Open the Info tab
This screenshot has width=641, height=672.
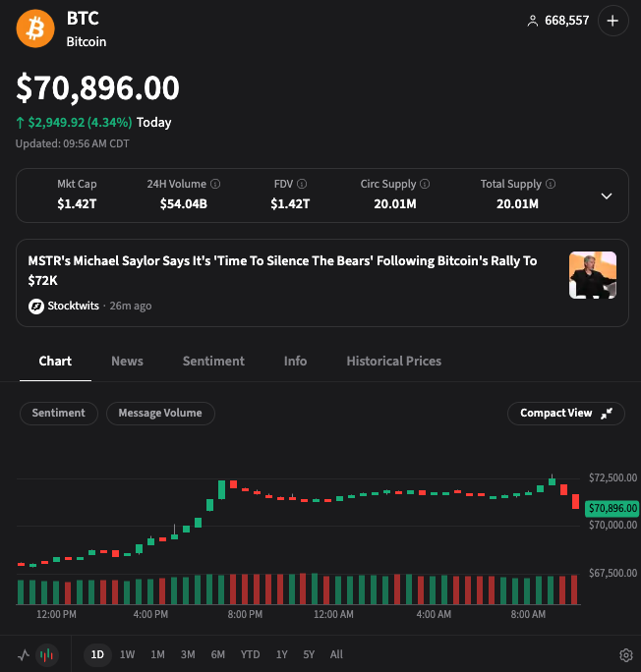point(295,361)
